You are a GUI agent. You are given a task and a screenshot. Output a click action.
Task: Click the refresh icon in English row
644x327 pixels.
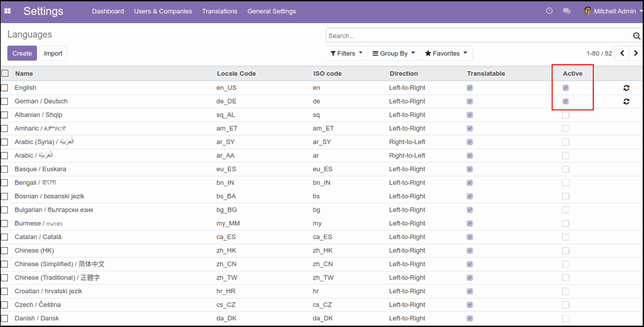[x=626, y=88]
